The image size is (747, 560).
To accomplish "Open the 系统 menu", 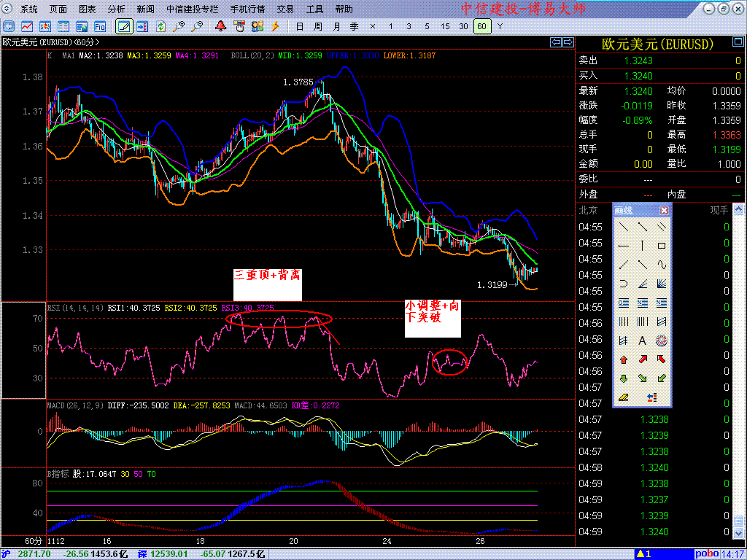I will click(x=29, y=9).
